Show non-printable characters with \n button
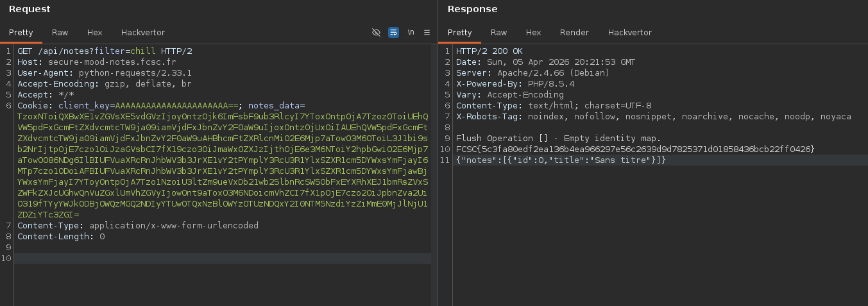The height and width of the screenshot is (306, 868). [411, 32]
